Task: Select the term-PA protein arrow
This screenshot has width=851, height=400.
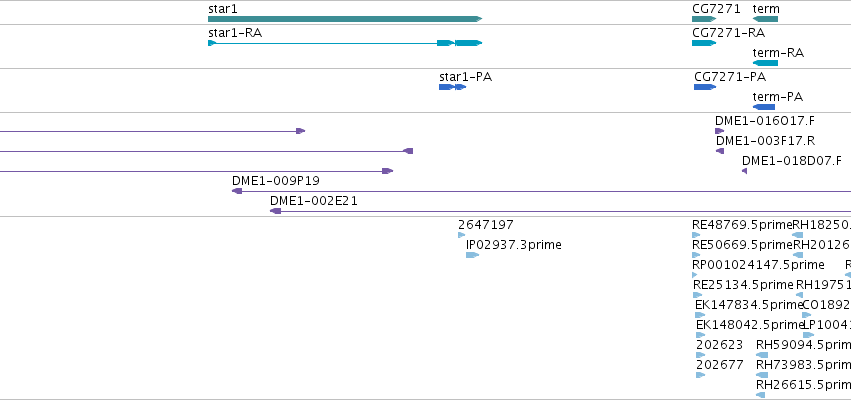Action: click(x=764, y=107)
